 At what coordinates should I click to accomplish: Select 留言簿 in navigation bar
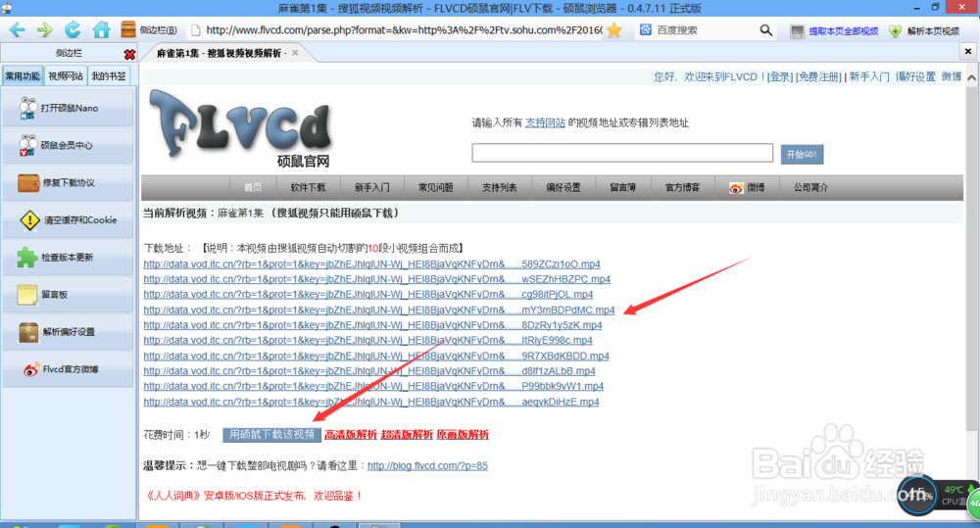click(x=623, y=187)
